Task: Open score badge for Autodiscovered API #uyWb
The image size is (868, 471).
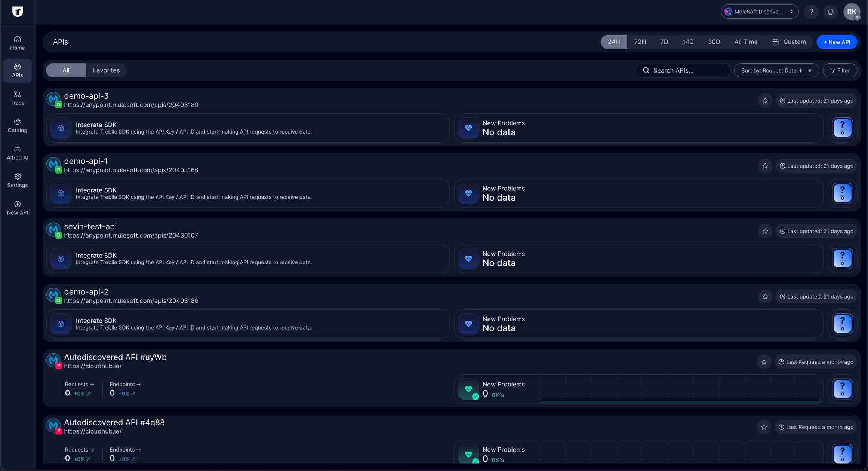Action: point(843,389)
